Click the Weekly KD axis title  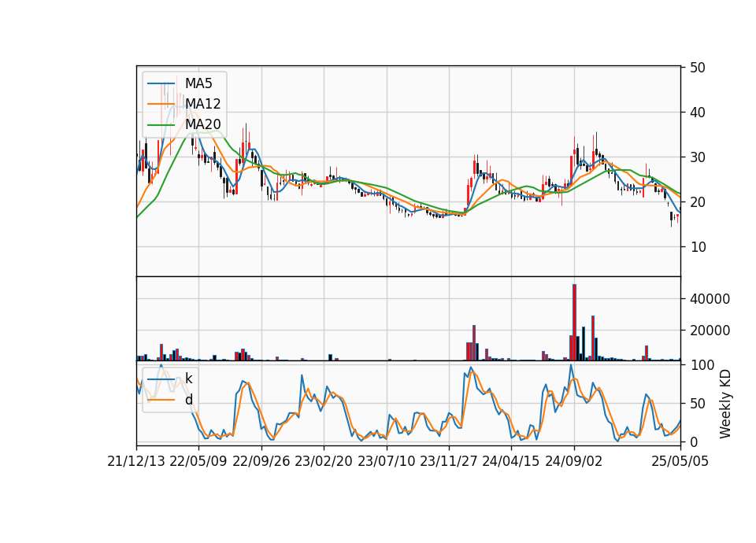tap(725, 404)
